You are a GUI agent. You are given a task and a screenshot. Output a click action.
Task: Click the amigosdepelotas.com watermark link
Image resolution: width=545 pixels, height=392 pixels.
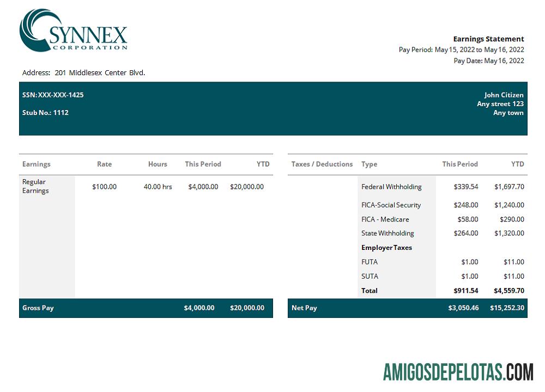click(x=458, y=372)
